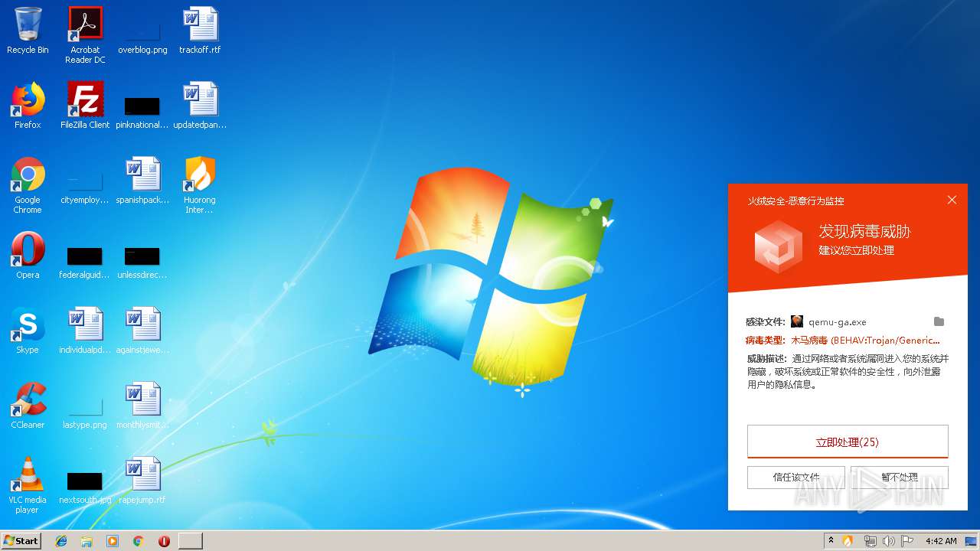Viewport: 980px width, 551px height.
Task: Open network status tray icon
Action: [870, 541]
